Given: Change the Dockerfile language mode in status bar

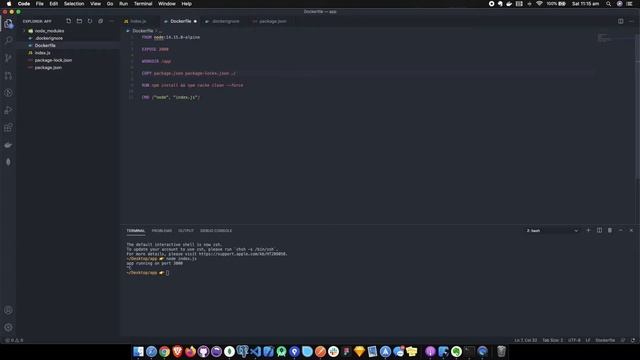Looking at the screenshot, I should point(605,340).
